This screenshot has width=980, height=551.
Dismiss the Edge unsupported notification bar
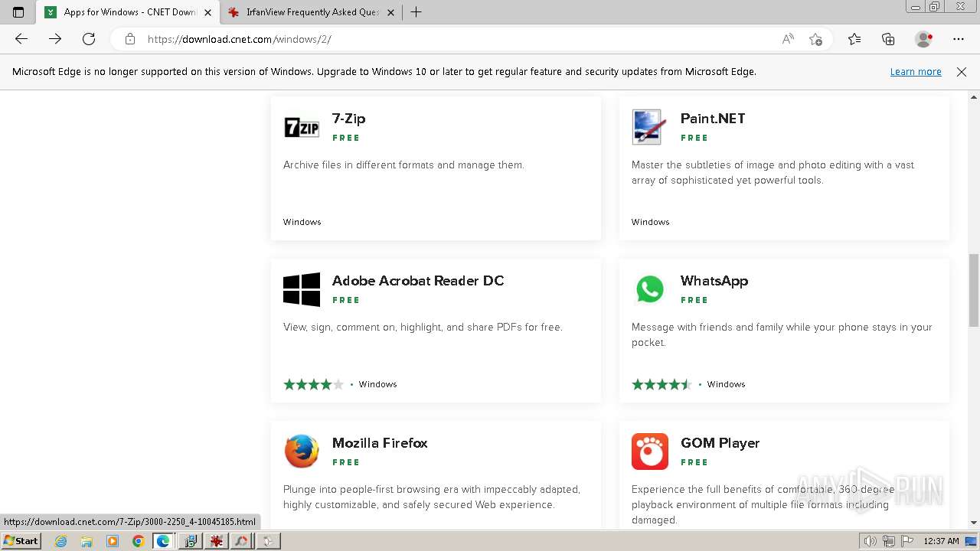tap(962, 72)
